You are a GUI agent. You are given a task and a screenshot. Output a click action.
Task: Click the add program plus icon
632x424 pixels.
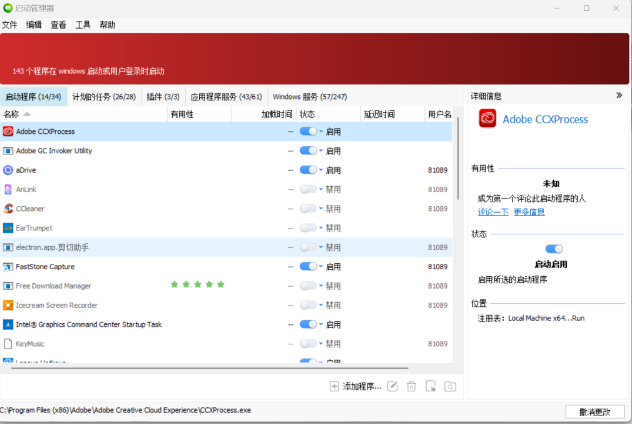tap(334, 386)
